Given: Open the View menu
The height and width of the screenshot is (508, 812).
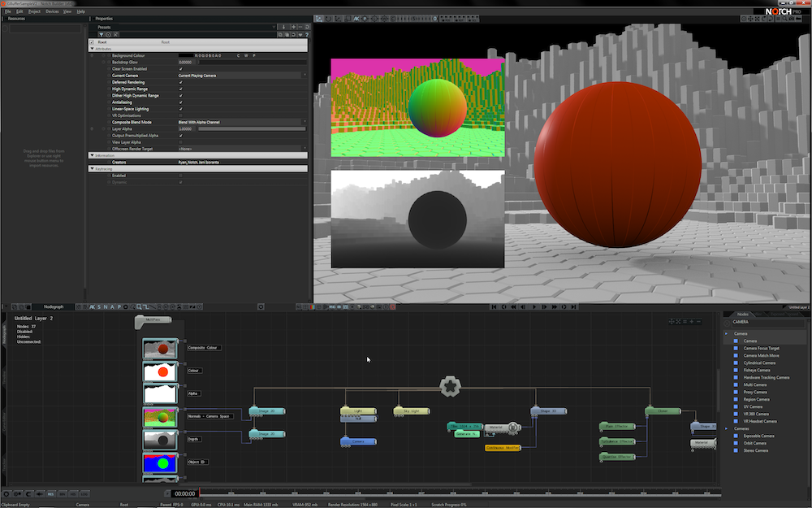Looking at the screenshot, I should tap(68, 11).
